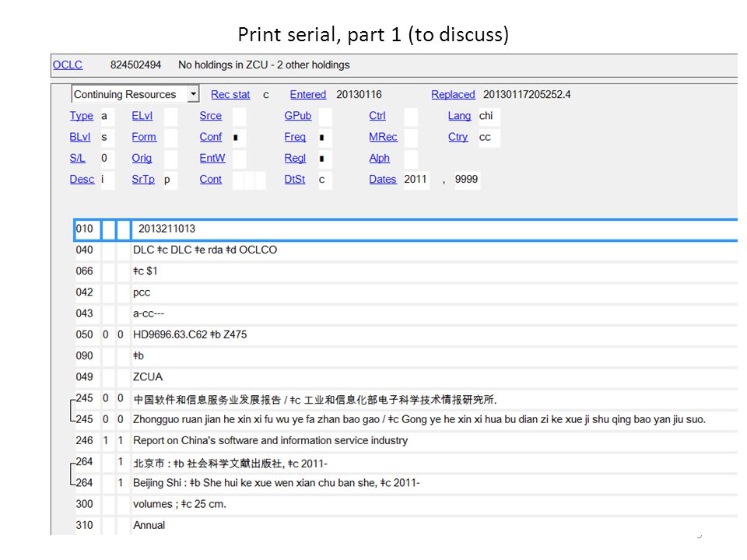Select the 066 field '‡c $1' text
Image resolution: width=747 pixels, height=560 pixels.
coord(146,271)
